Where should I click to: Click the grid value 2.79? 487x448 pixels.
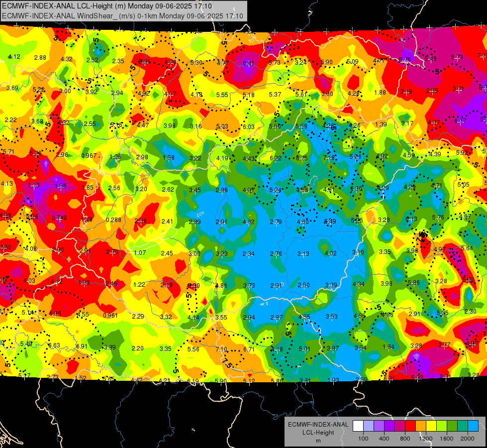pyautogui.click(x=276, y=222)
